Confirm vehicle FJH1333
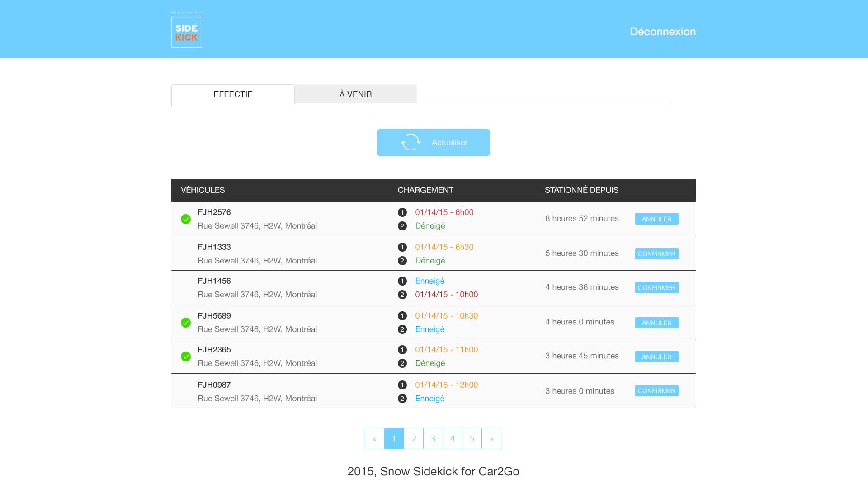 [x=656, y=254]
